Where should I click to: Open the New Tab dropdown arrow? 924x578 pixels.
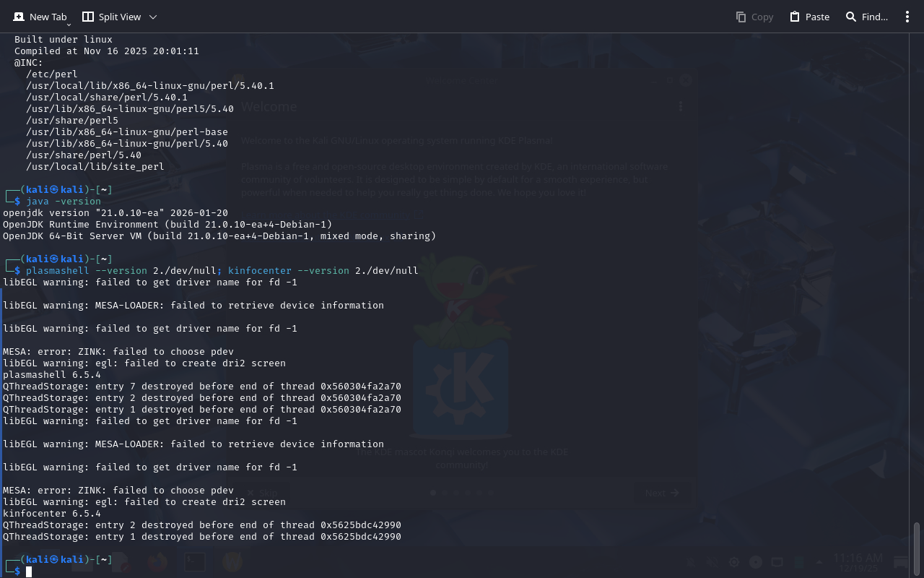69,25
